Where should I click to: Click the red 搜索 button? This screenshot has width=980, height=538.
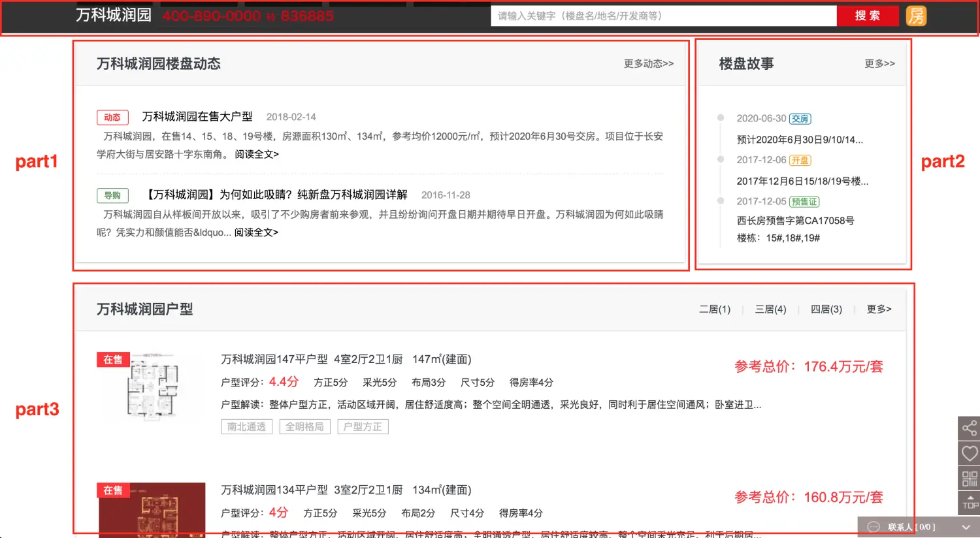pyautogui.click(x=868, y=16)
